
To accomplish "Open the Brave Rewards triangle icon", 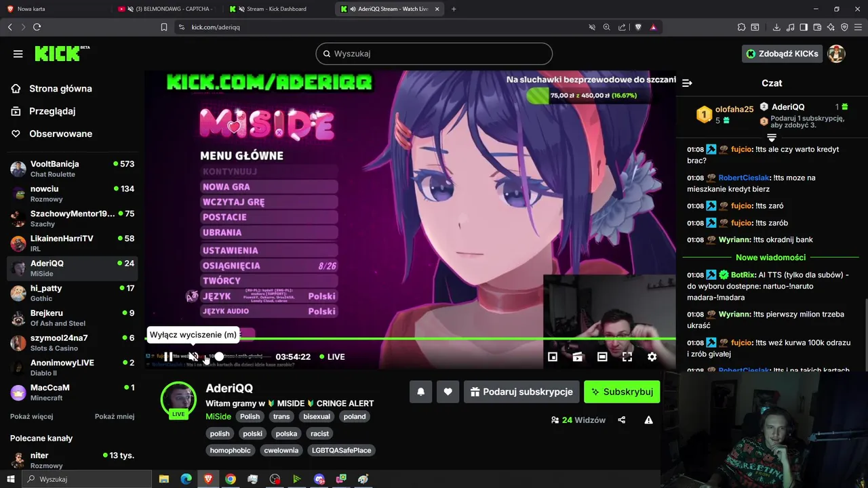I will click(653, 27).
